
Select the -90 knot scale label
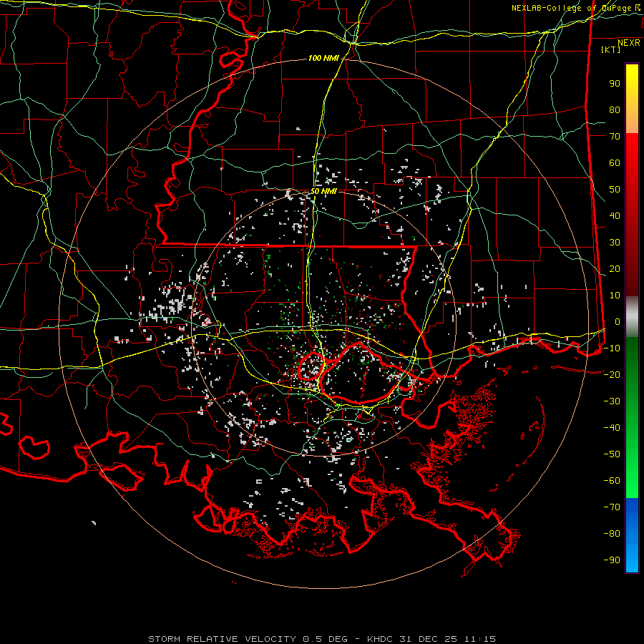pyautogui.click(x=612, y=560)
